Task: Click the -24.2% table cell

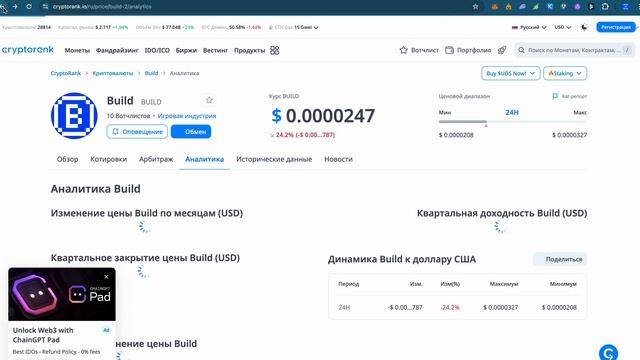Action: click(x=450, y=307)
